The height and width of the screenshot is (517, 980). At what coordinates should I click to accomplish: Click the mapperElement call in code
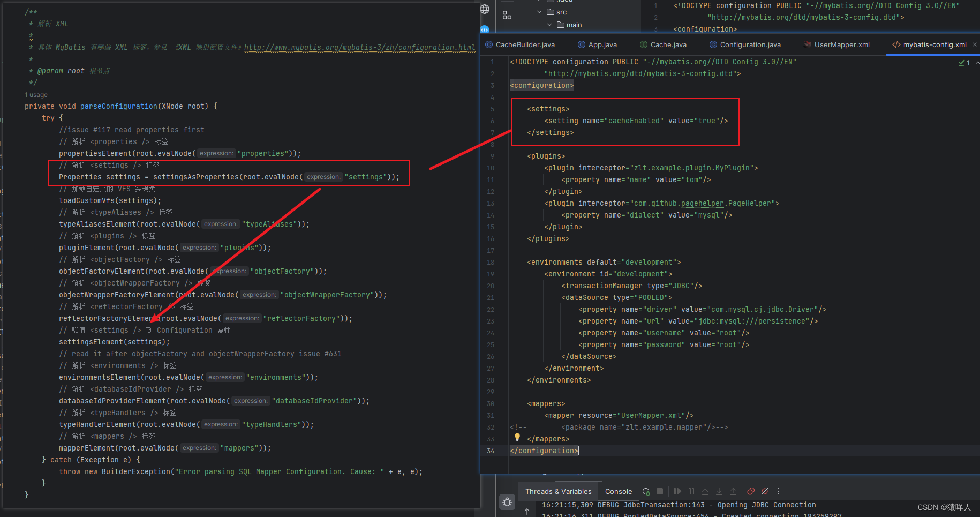click(86, 448)
